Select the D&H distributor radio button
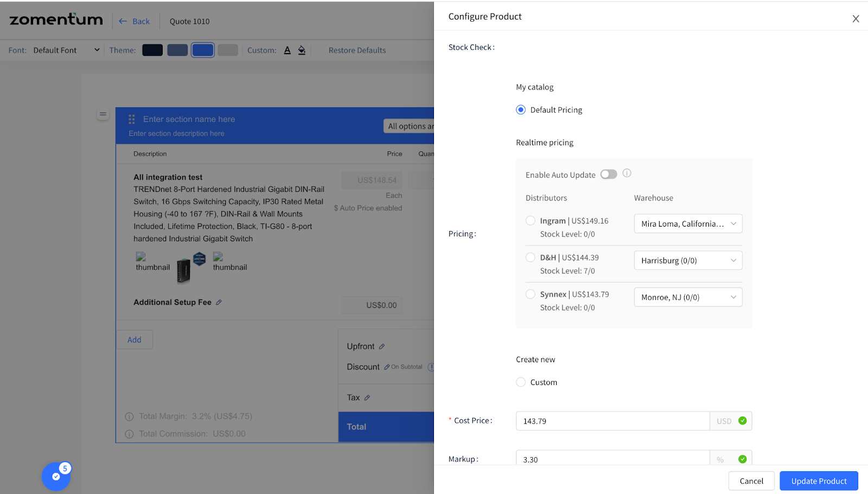This screenshot has width=868, height=494. 531,257
